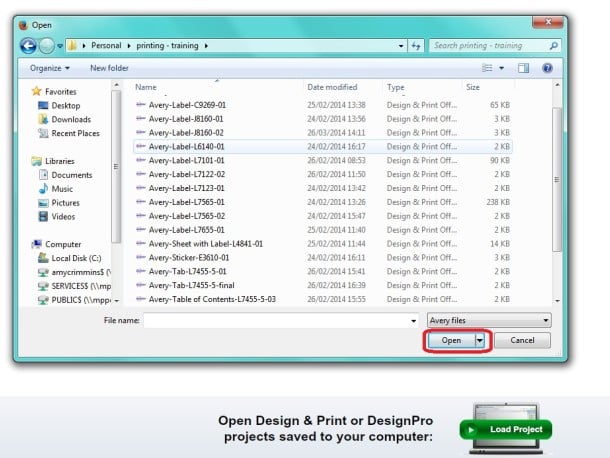Open the Pictures library
This screenshot has width=610, height=458.
[59, 203]
